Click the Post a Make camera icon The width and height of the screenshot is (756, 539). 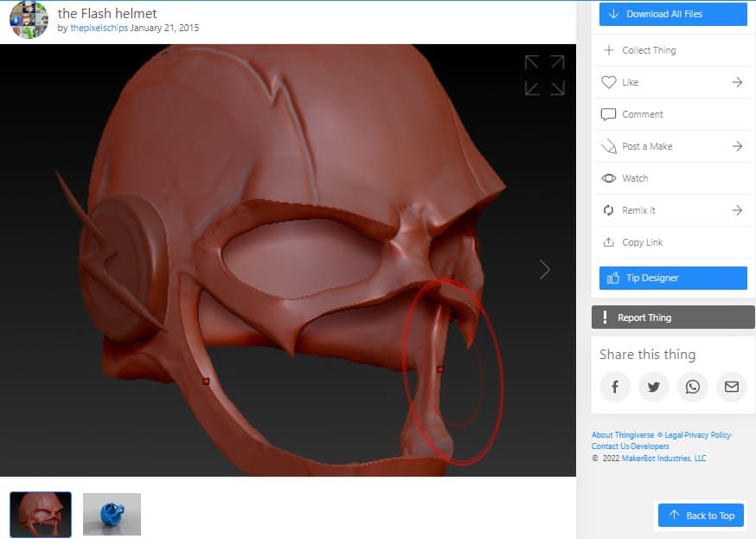(x=610, y=146)
